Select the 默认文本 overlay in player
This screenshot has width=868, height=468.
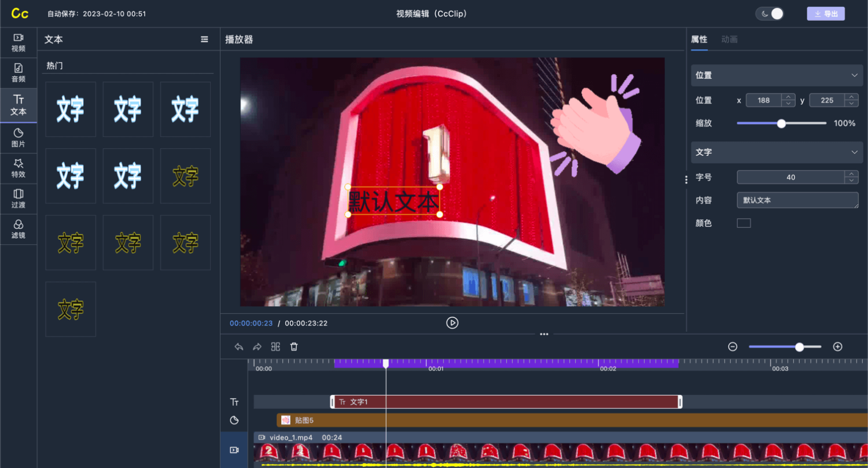[x=393, y=201]
